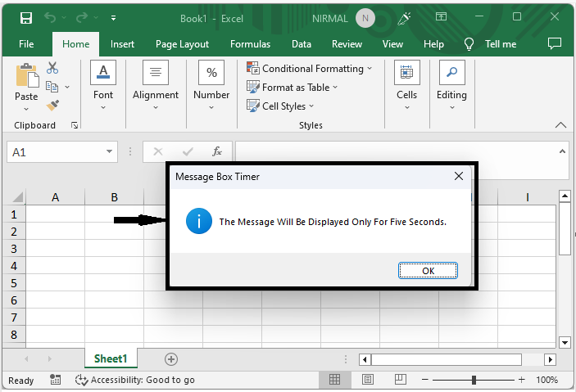Click the Redo arrow icon
Viewport: 576px width, 392px height.
[82, 17]
